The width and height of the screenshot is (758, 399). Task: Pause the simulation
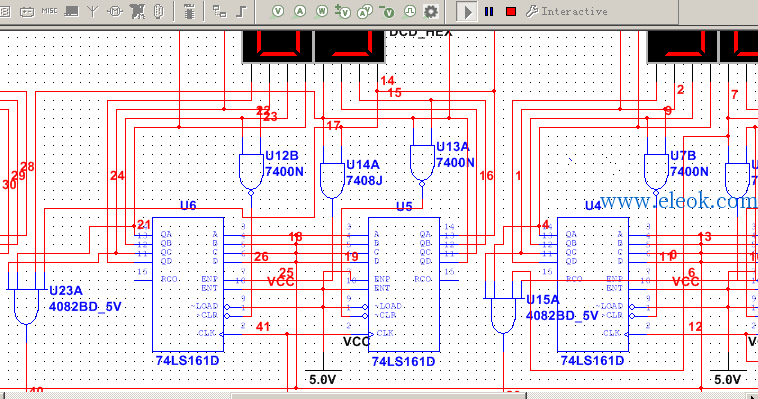(489, 11)
